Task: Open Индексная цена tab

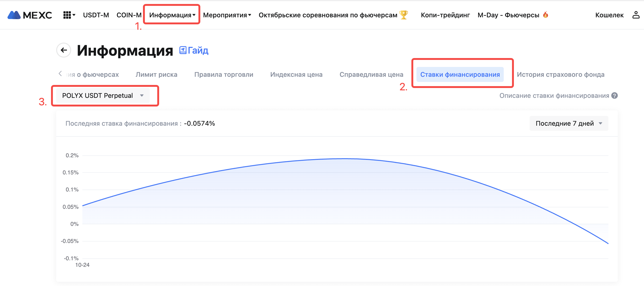Action: click(296, 74)
